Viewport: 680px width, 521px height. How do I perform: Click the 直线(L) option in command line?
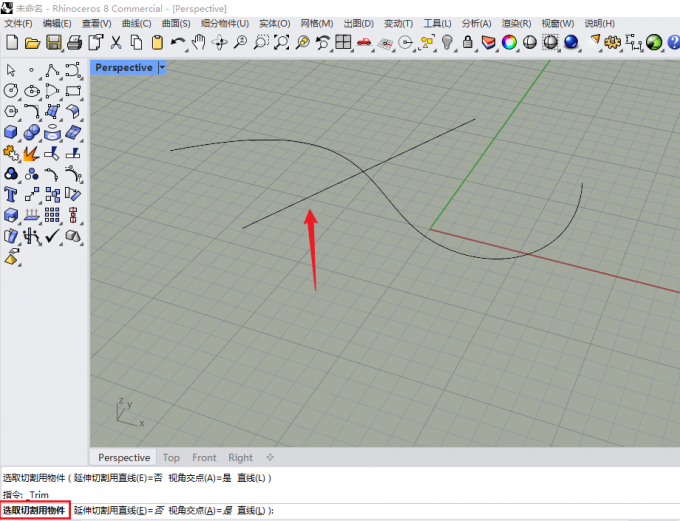252,511
